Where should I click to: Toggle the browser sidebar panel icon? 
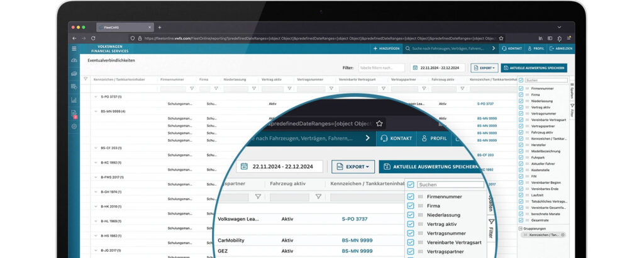click(x=550, y=38)
